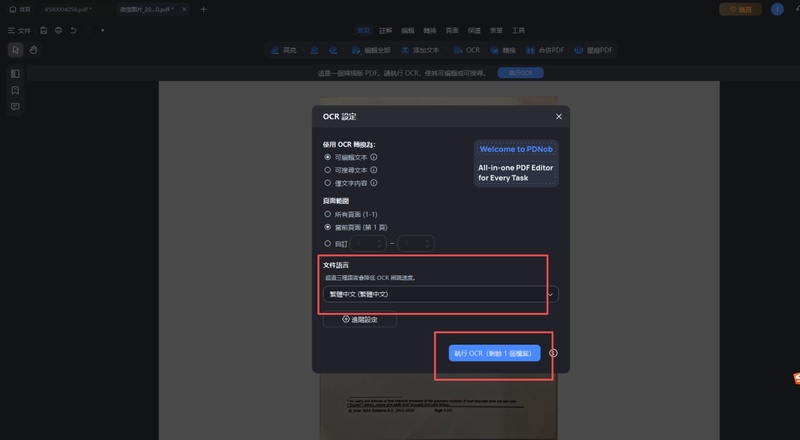Click info icon beside 可搜尋文本

[x=373, y=170]
